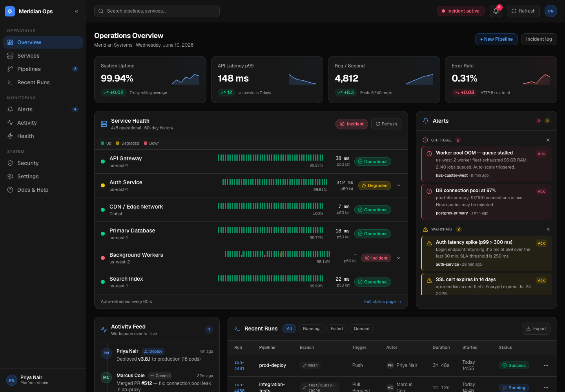Acknowledge the Worker pool OOM alert
565x392 pixels.
tap(541, 154)
